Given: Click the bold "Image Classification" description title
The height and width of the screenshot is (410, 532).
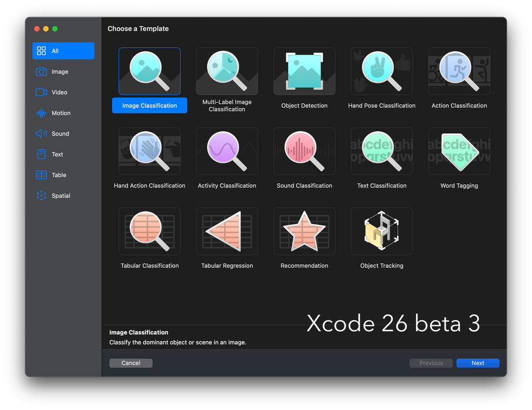Looking at the screenshot, I should tap(139, 332).
